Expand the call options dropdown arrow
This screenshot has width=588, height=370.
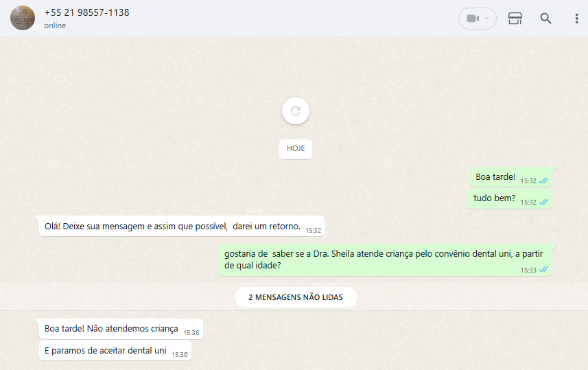[x=486, y=19]
